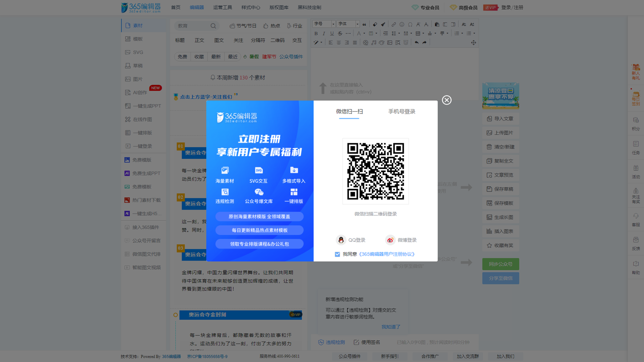Open AI创作 in left sidebar
This screenshot has width=644, height=362.
[140, 93]
